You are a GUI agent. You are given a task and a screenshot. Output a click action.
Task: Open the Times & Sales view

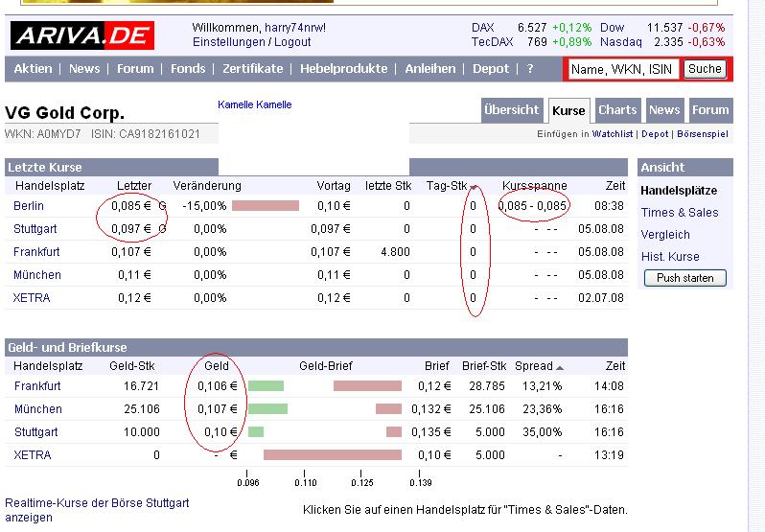click(680, 212)
